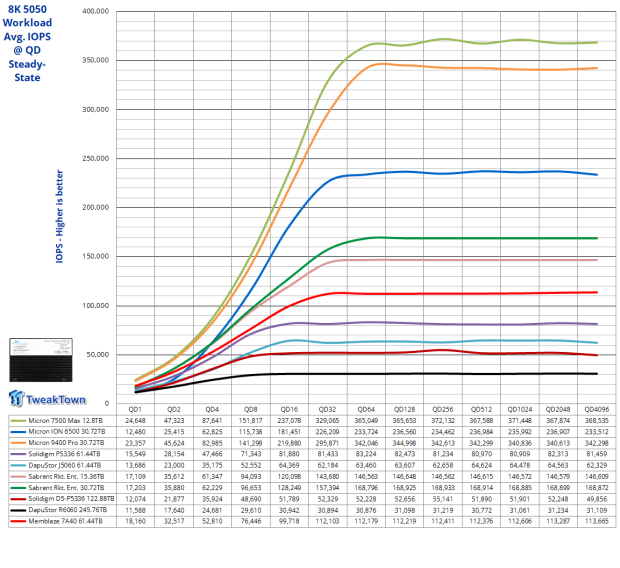
Task: Click the value 62,329 in the table
Action: pos(597,465)
